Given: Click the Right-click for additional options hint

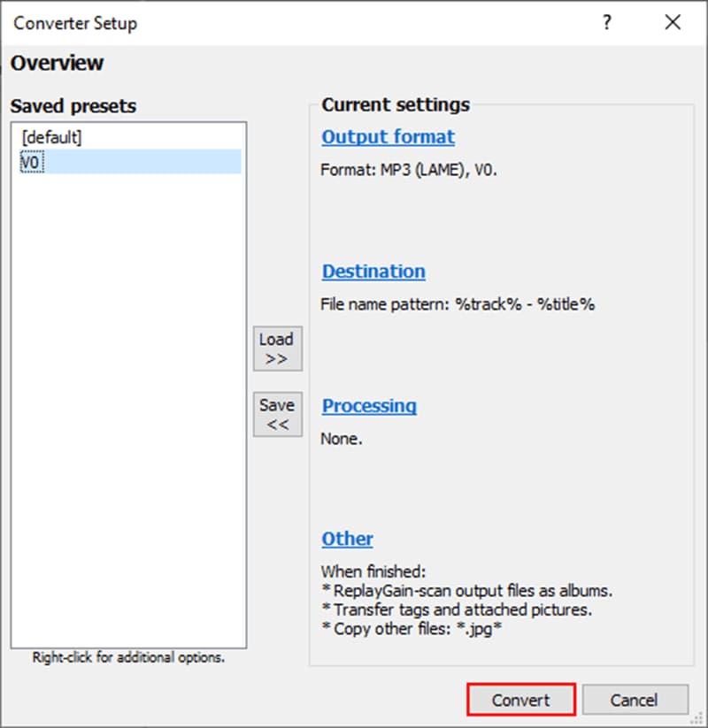Looking at the screenshot, I should (128, 657).
